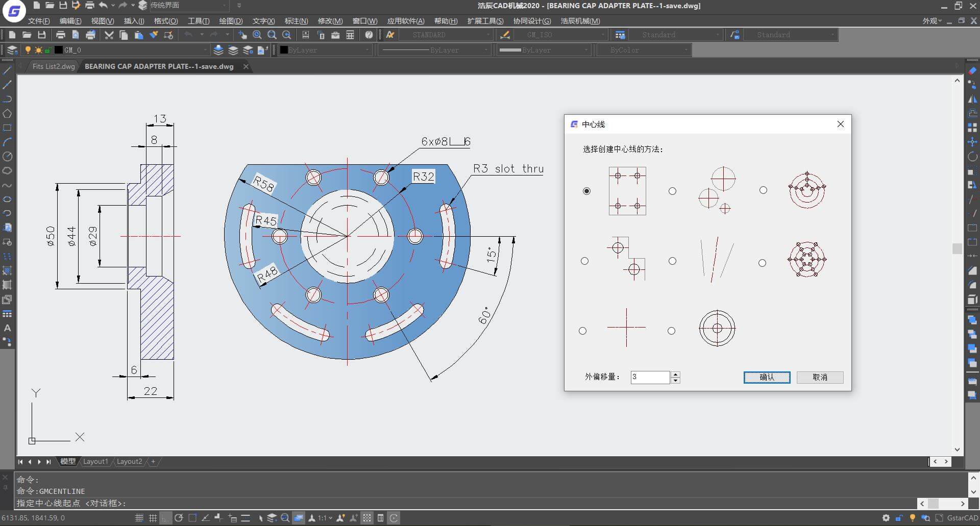Click the 确认 button
Image resolution: width=980 pixels, height=526 pixels.
(767, 377)
